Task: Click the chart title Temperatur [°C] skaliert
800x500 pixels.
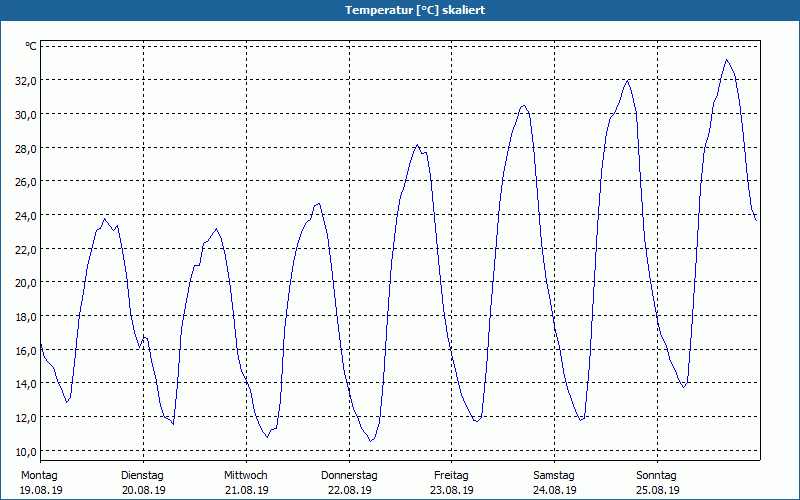Action: [400, 10]
